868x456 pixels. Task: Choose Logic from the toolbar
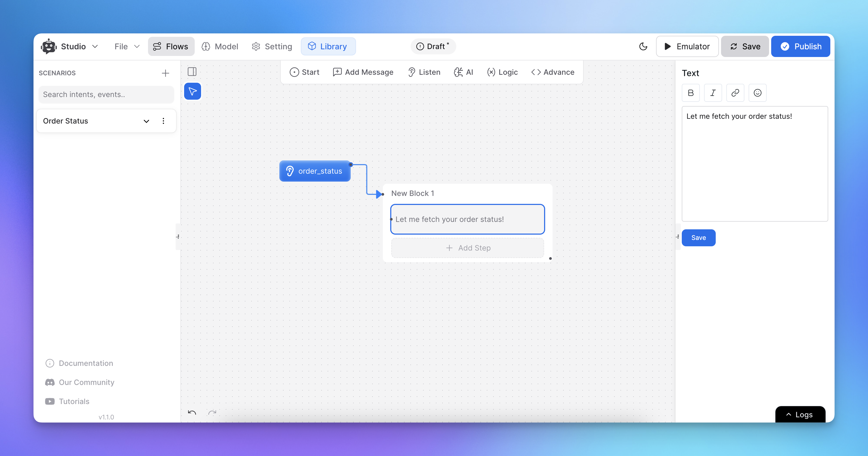[502, 72]
